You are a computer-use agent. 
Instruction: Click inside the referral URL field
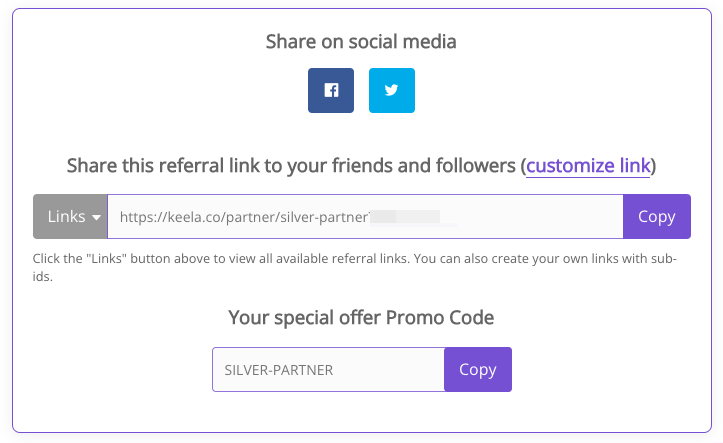click(x=365, y=217)
